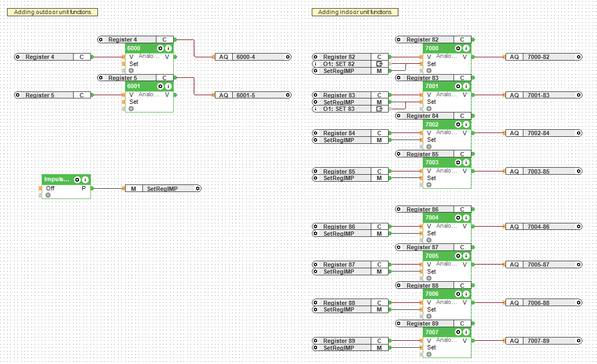Image resolution: width=597 pixels, height=364 pixels.
Task: Click the plus icon in block 7000
Action: coord(429,71)
